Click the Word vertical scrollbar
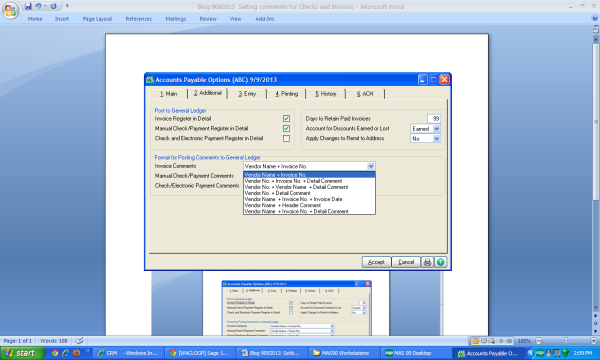 pos(595,122)
